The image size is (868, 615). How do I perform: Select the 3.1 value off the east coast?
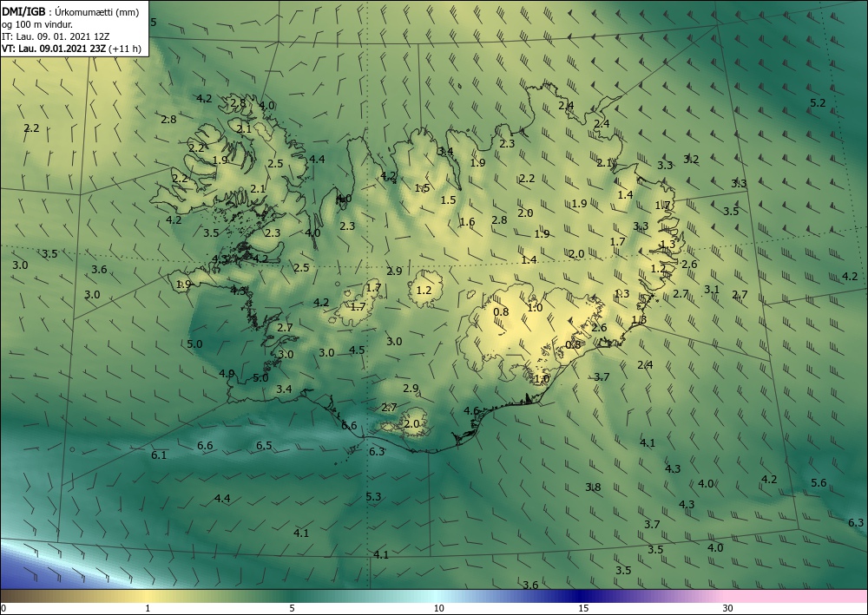[x=712, y=289]
